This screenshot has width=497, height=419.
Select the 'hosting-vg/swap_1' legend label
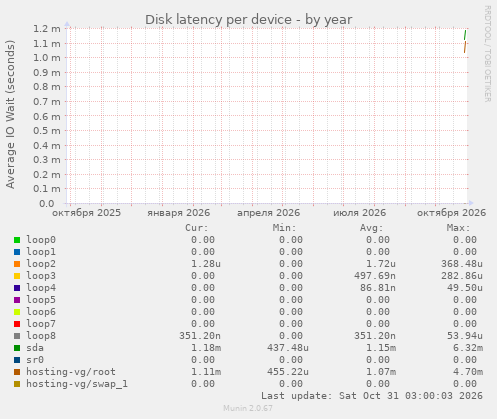click(x=77, y=384)
